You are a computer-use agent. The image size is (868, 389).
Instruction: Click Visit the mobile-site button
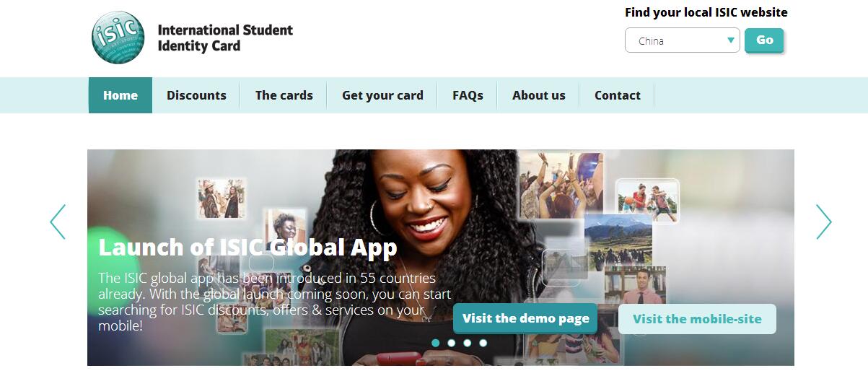click(697, 319)
